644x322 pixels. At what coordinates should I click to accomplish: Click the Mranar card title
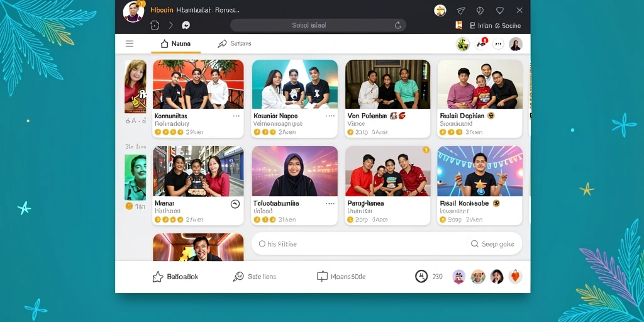pos(164,203)
